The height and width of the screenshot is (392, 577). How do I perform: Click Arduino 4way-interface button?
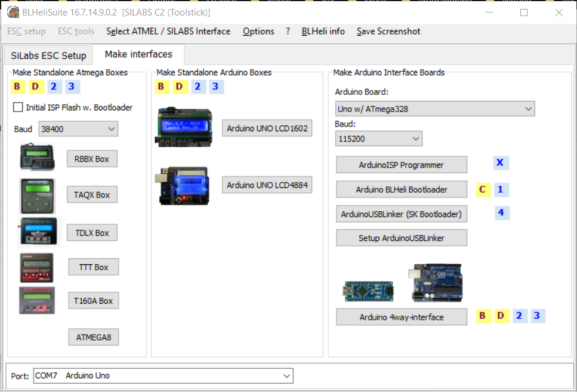pos(402,317)
